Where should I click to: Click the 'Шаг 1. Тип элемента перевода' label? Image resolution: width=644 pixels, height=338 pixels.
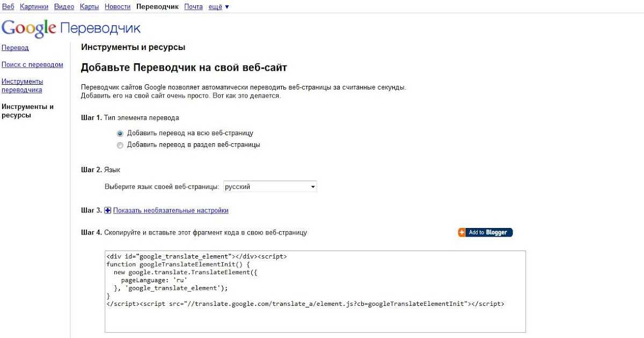(130, 117)
